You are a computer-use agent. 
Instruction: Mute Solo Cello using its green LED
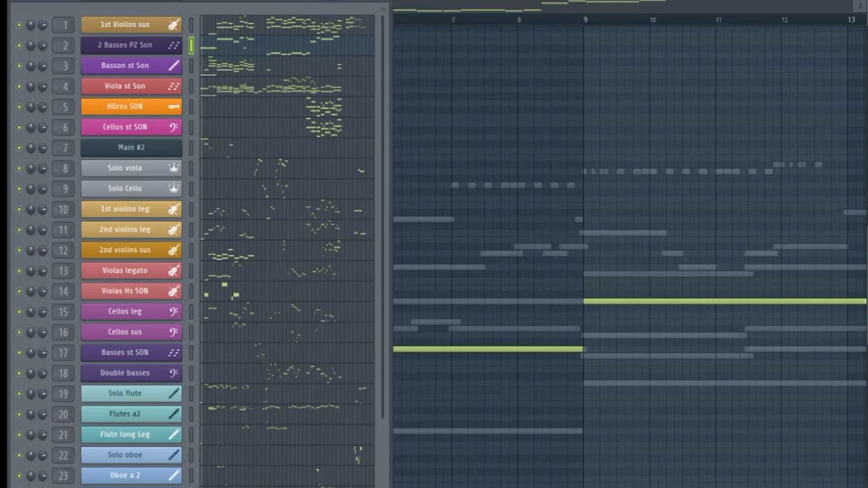(x=19, y=188)
